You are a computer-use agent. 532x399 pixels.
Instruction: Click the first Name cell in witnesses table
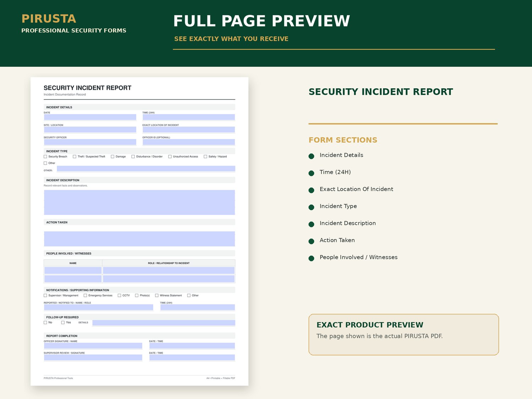pos(73,271)
